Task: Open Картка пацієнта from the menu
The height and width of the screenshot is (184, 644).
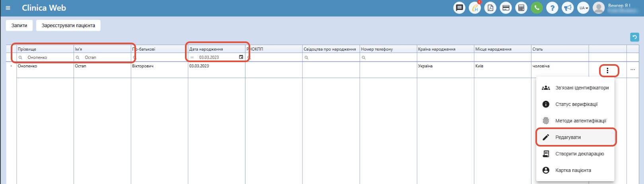Action: 575,170
